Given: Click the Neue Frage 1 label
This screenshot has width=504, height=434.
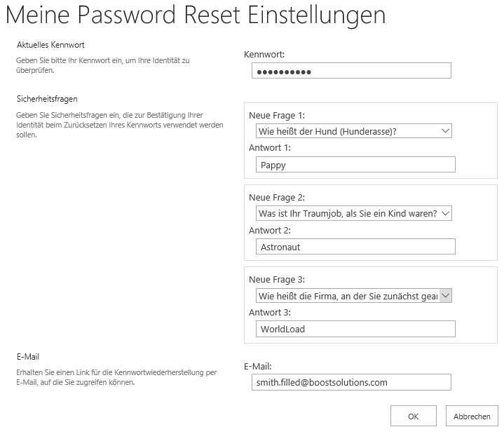Looking at the screenshot, I should pyautogui.click(x=277, y=116).
